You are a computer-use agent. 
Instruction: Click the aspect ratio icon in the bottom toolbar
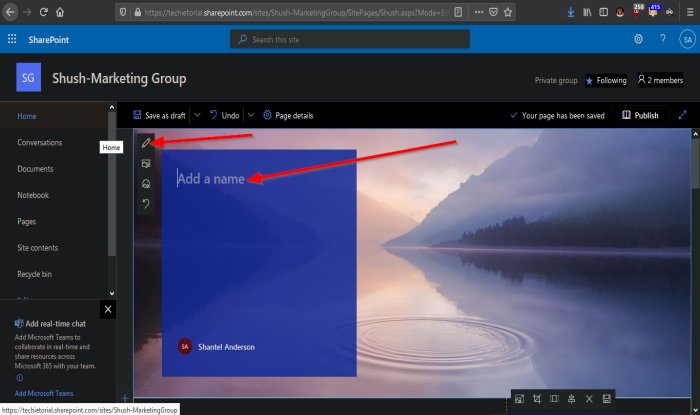pos(554,398)
